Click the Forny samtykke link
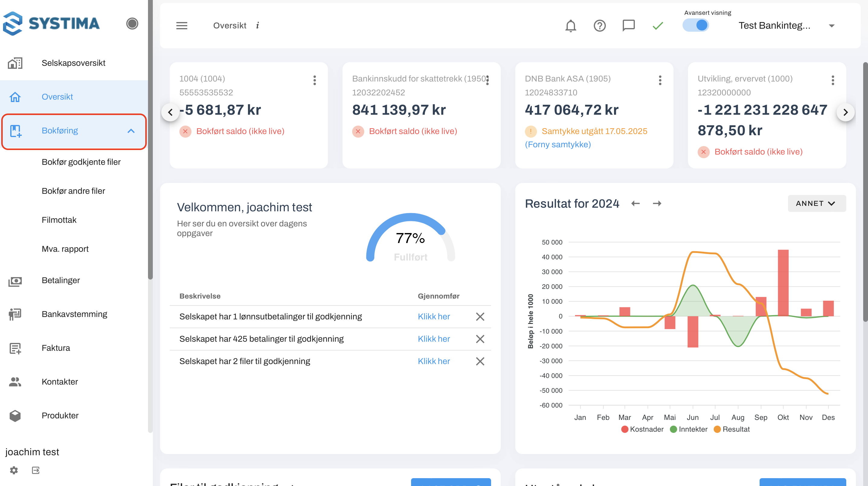This screenshot has height=486, width=868. pos(558,145)
